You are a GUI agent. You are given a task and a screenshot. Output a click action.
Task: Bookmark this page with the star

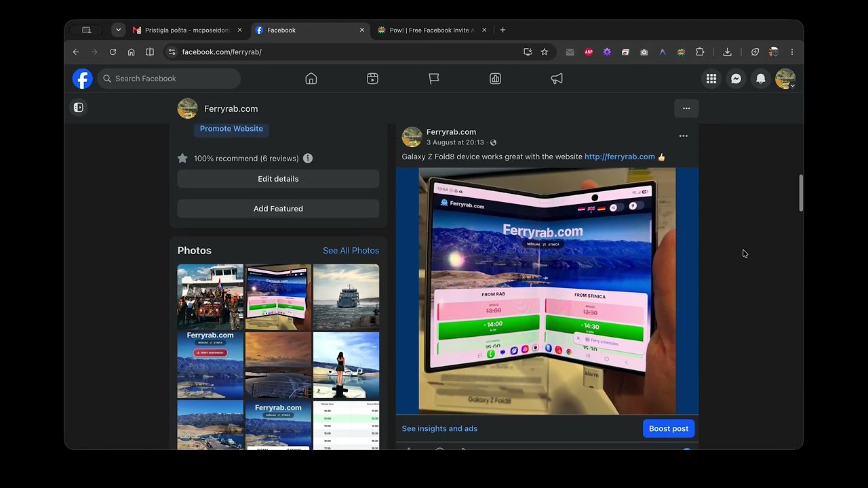(545, 52)
